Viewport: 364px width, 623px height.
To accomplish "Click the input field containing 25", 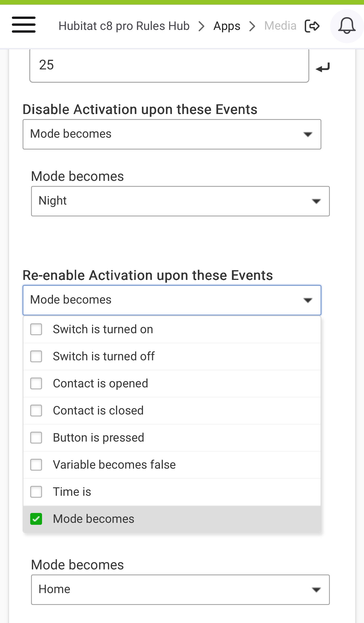I will [169, 65].
